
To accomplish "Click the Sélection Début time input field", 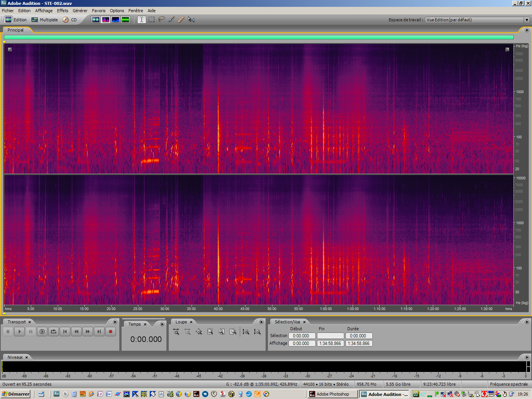I will [302, 336].
